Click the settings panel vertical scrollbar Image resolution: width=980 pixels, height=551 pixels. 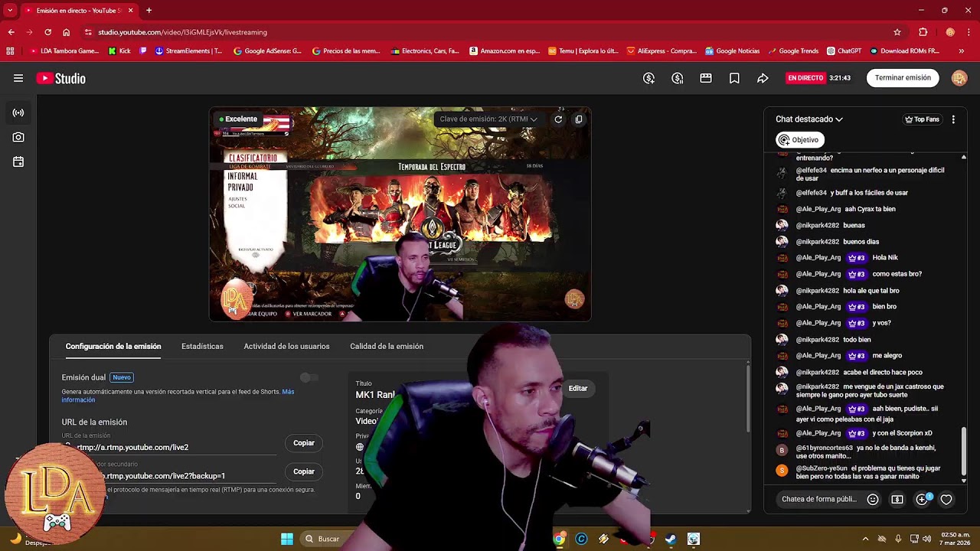(x=748, y=398)
